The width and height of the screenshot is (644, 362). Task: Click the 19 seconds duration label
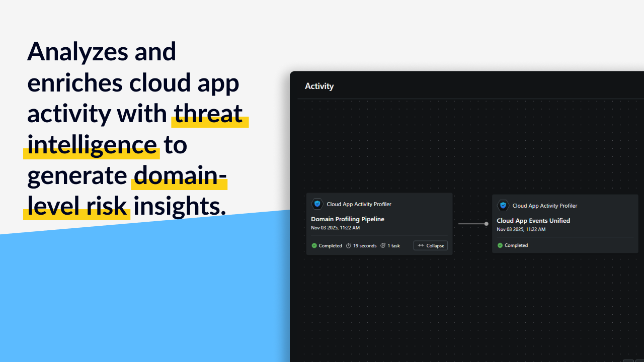point(364,246)
